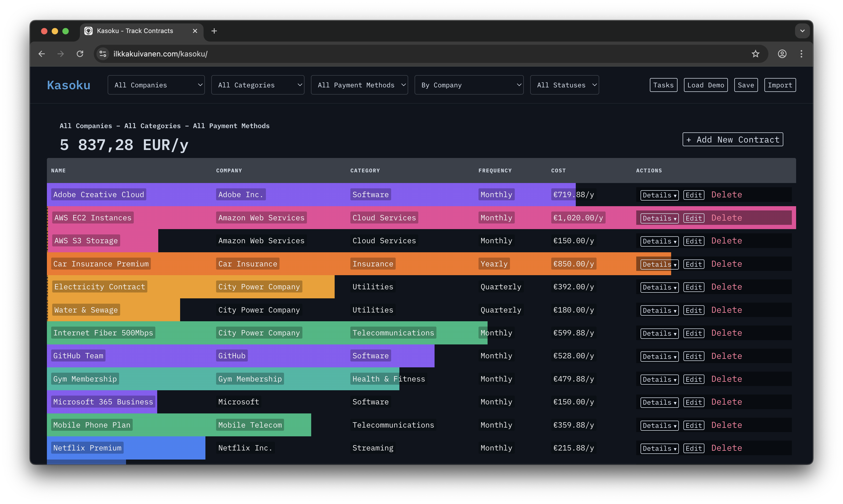Open the All Companies filter dropdown
This screenshot has width=843, height=504.
[x=156, y=85]
